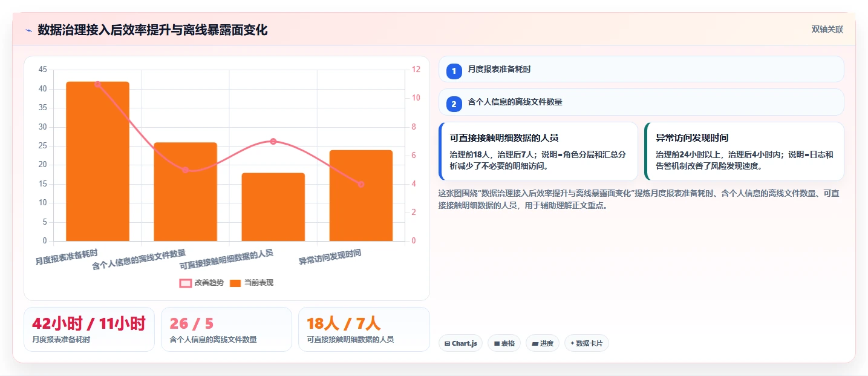Click the x-axis label 月度报表准备耗时
Screen dimensions: 868x376
click(x=67, y=257)
